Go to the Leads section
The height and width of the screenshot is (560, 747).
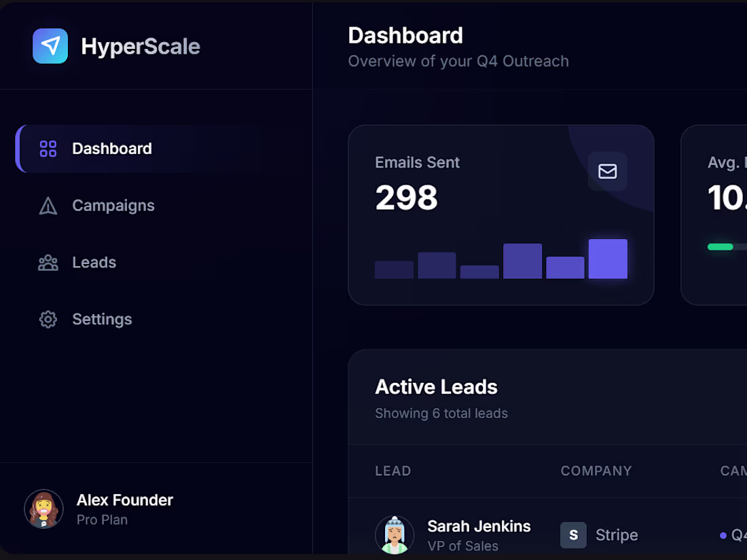pyautogui.click(x=94, y=263)
